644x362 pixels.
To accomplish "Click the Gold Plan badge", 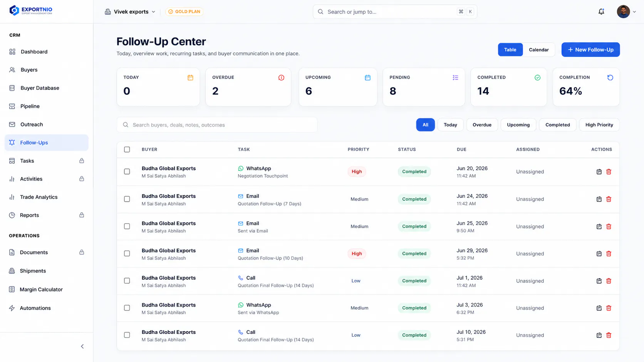I will (x=184, y=12).
